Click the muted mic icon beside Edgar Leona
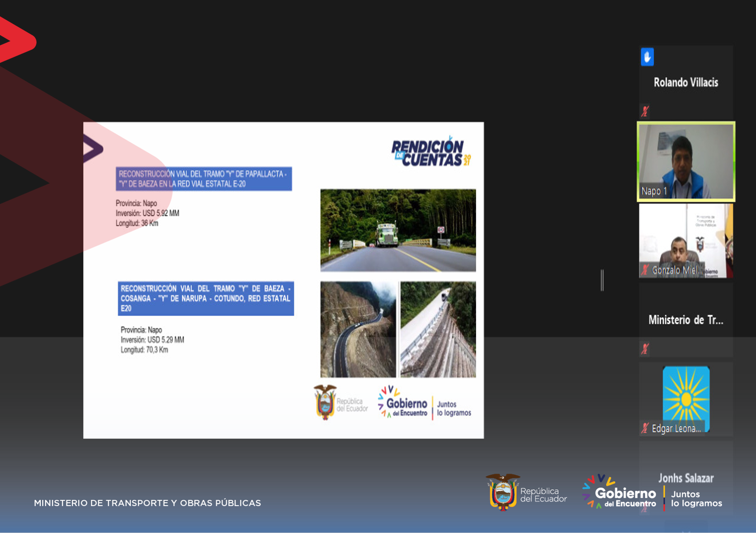The image size is (756, 533). coord(645,428)
